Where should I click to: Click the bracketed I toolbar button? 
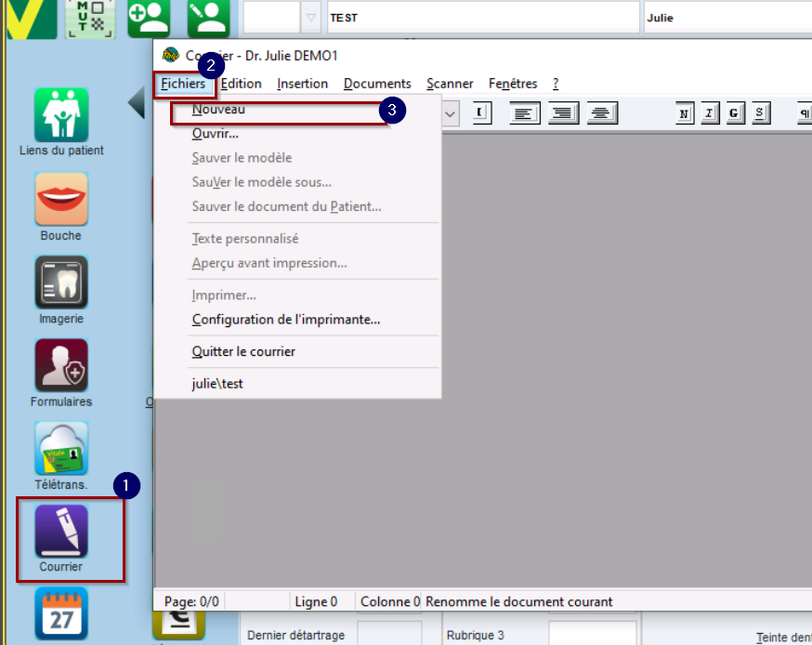(482, 113)
